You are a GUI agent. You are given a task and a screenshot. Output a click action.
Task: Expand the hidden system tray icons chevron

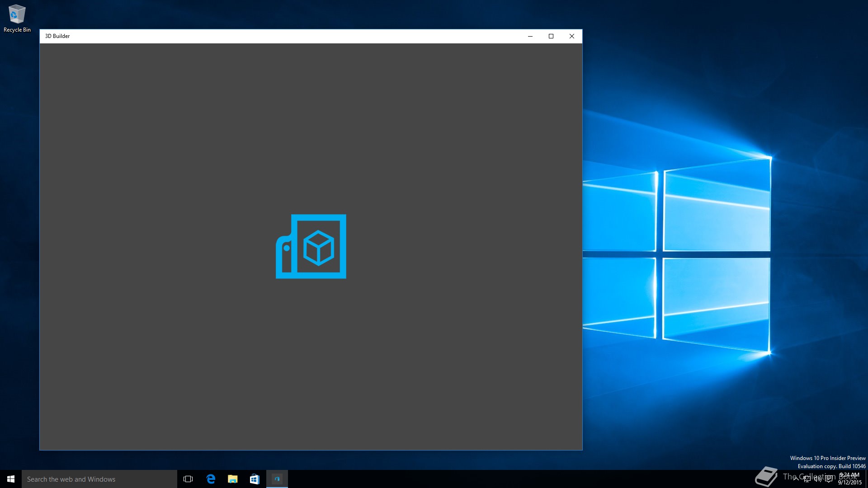tap(796, 479)
